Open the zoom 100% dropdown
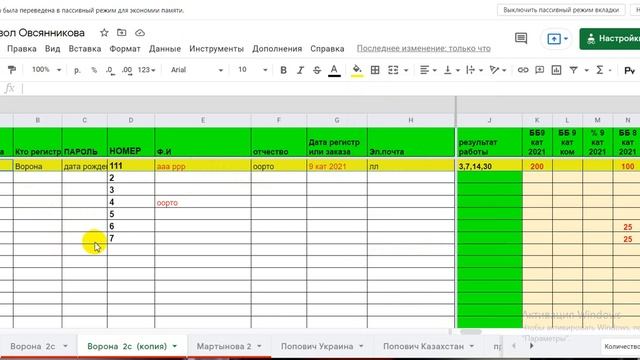 [46, 70]
